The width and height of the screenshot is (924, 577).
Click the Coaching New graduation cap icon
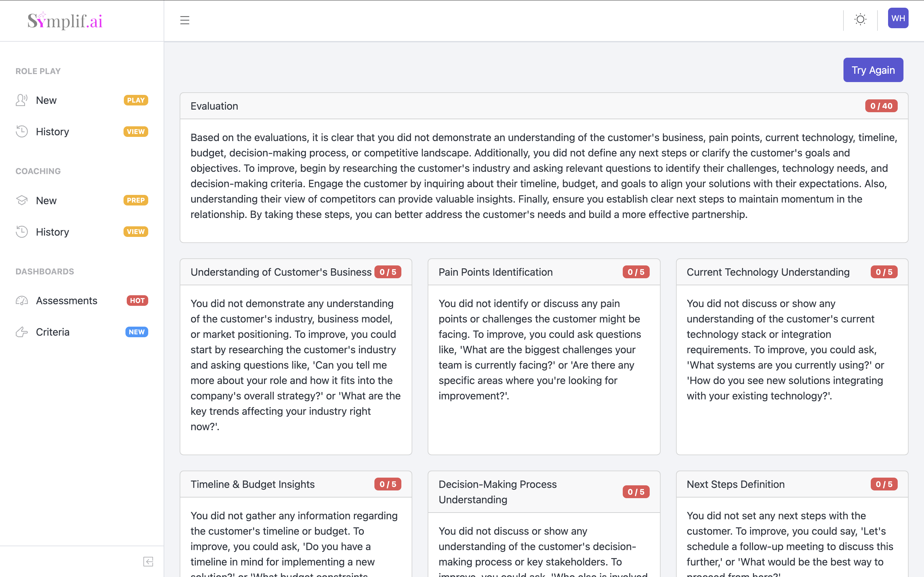[22, 200]
